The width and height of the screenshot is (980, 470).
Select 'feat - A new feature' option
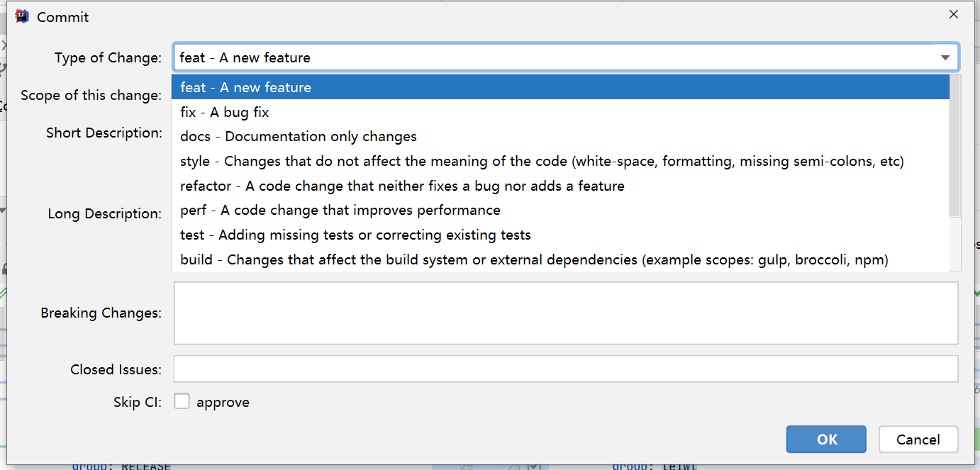tap(245, 87)
